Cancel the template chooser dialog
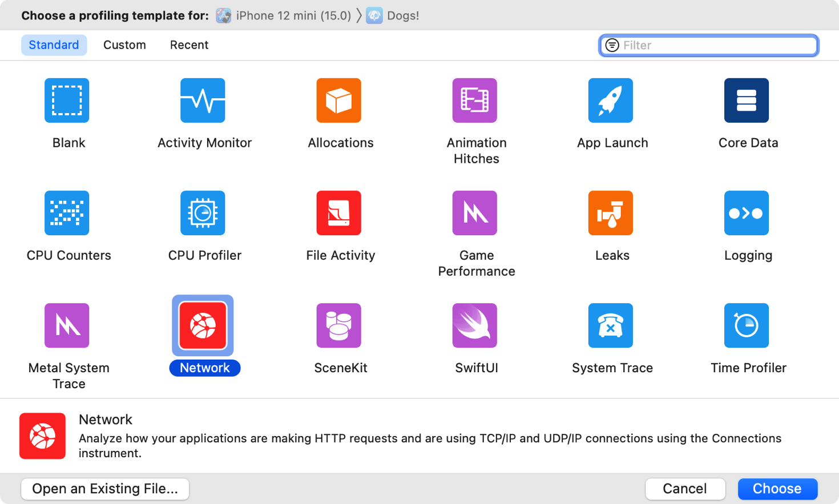 click(685, 489)
